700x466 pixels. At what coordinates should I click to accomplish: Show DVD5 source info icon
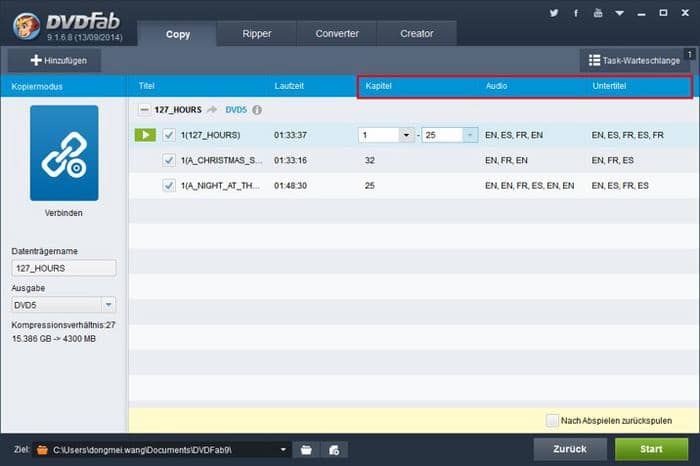pyautogui.click(x=257, y=110)
